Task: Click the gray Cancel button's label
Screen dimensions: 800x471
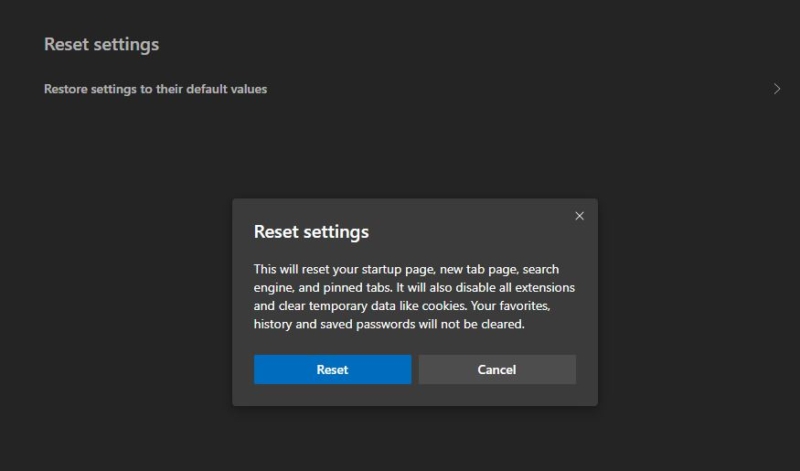Action: point(497,369)
